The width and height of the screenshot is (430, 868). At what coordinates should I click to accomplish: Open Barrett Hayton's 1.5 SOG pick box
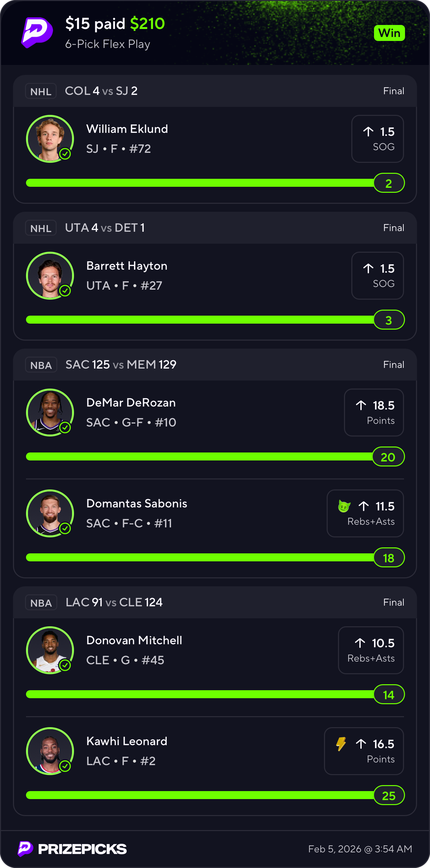pos(377,276)
